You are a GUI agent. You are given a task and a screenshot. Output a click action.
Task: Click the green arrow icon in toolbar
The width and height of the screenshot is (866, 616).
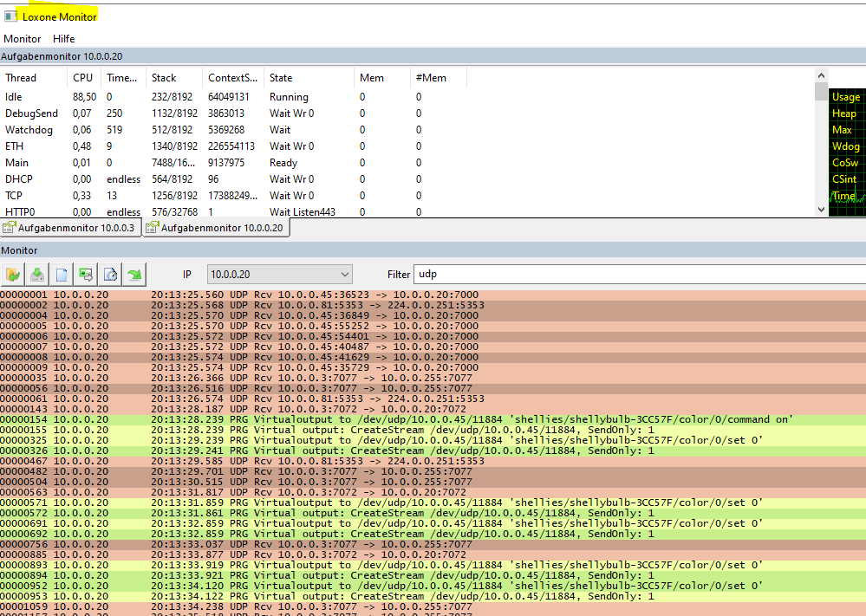click(134, 275)
